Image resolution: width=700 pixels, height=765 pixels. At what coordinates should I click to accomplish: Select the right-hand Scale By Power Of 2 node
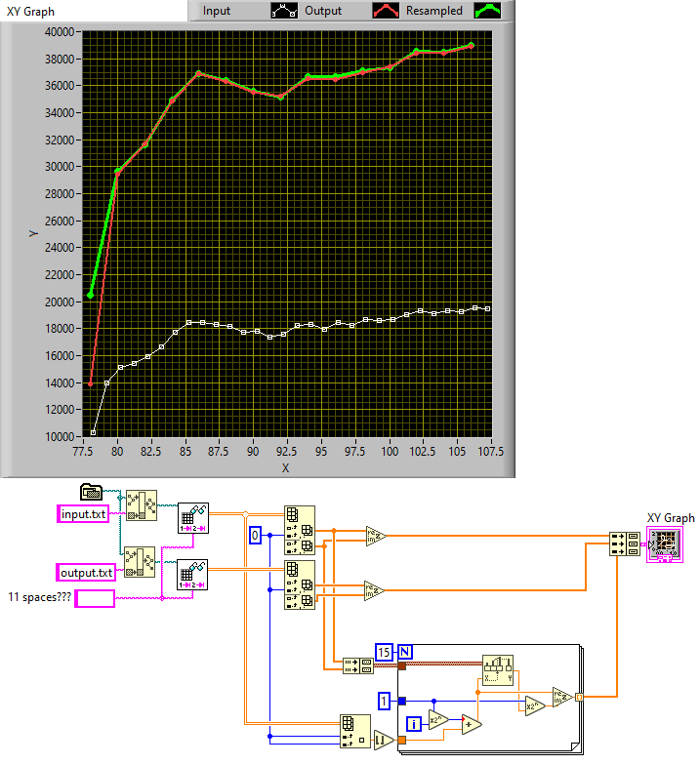click(535, 706)
